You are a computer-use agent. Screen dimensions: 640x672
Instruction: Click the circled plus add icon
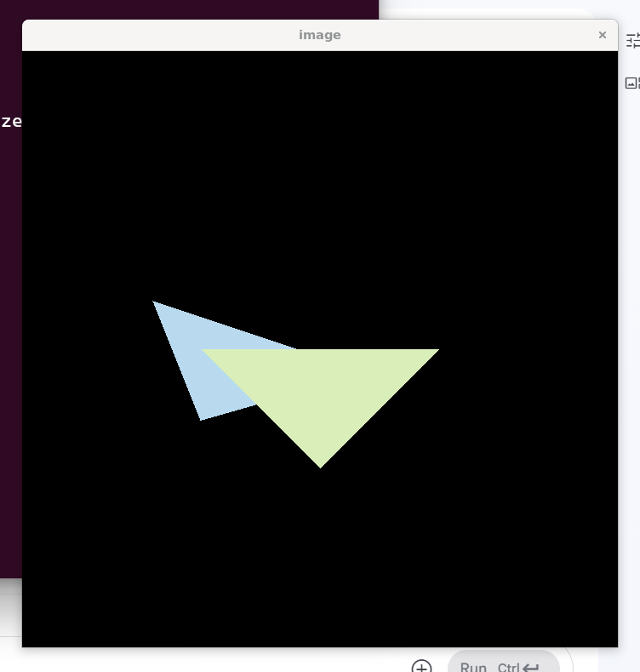[x=421, y=666]
